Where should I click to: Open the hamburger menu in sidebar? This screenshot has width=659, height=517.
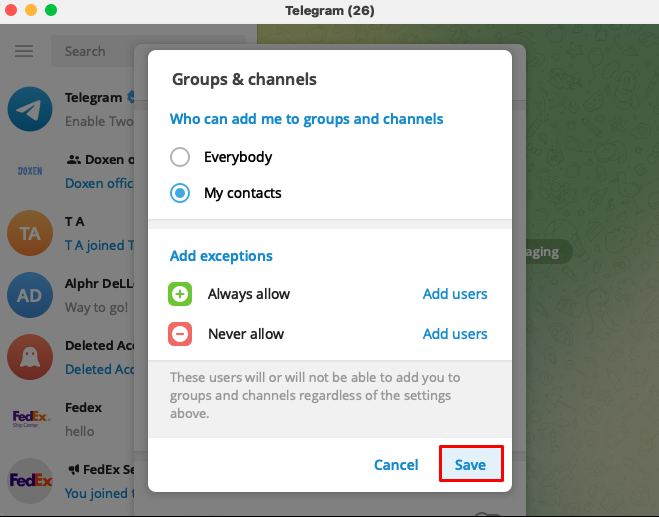24,51
